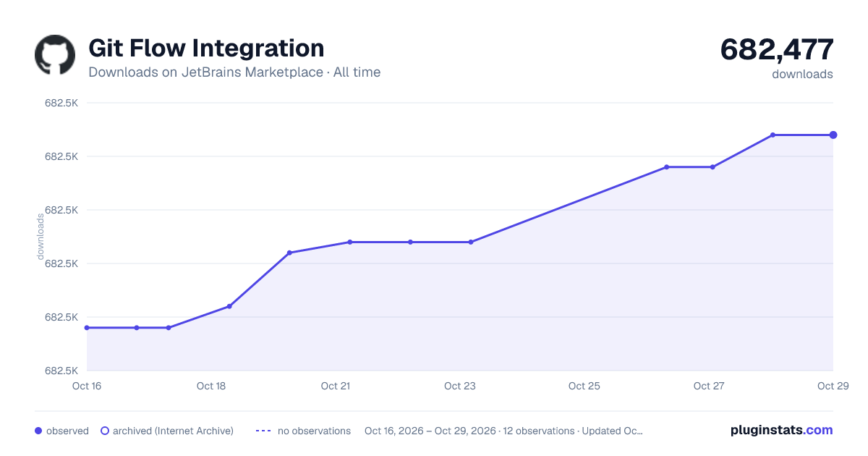
Task: Click the filled 'observed' legend dot
Action: pyautogui.click(x=38, y=431)
